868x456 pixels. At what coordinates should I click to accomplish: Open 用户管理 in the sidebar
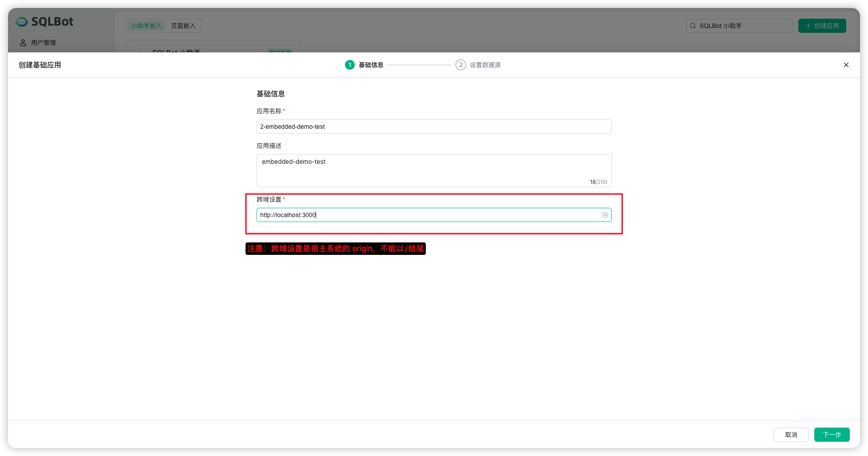click(x=43, y=43)
